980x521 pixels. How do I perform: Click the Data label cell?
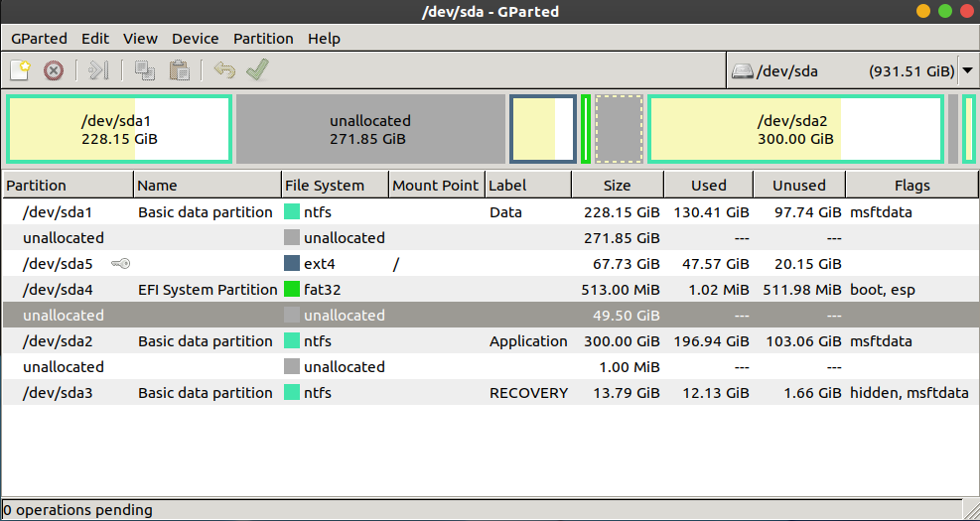tap(505, 212)
